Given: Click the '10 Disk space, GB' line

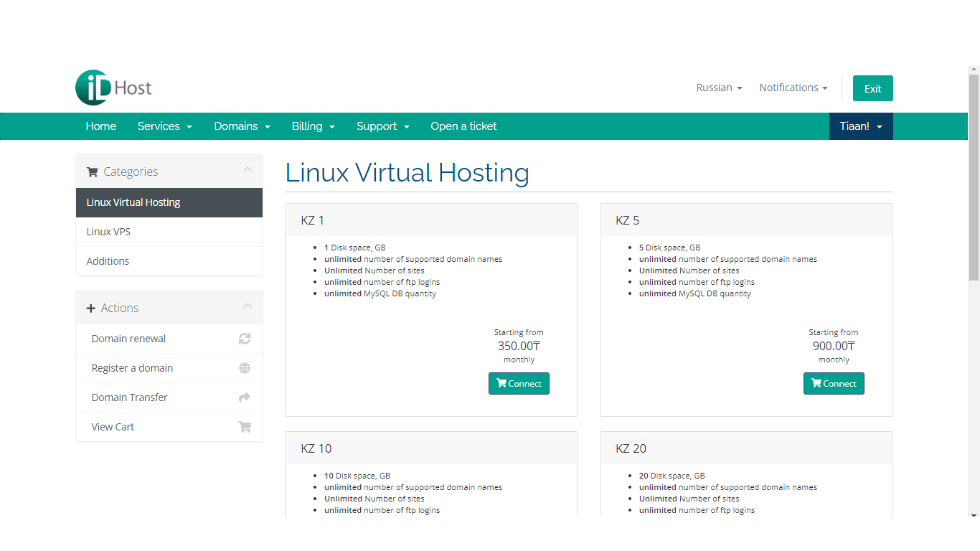Looking at the screenshot, I should point(357,476).
